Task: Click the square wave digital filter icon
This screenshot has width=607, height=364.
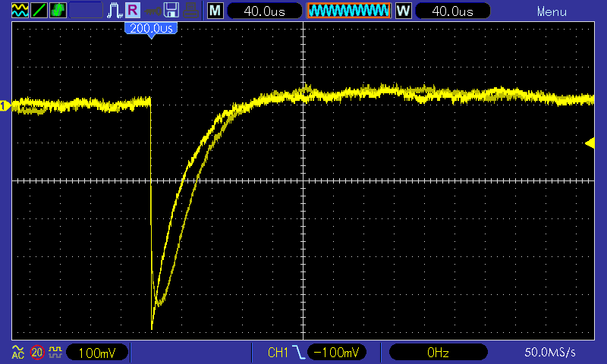Action: click(x=55, y=353)
